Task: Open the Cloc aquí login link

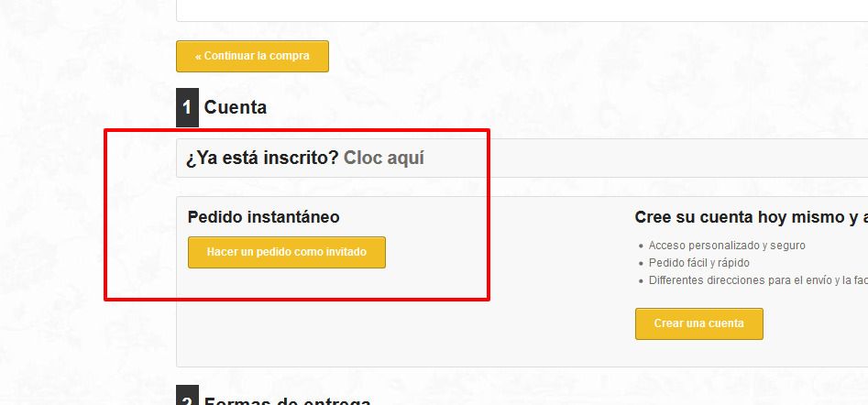Action: click(384, 159)
